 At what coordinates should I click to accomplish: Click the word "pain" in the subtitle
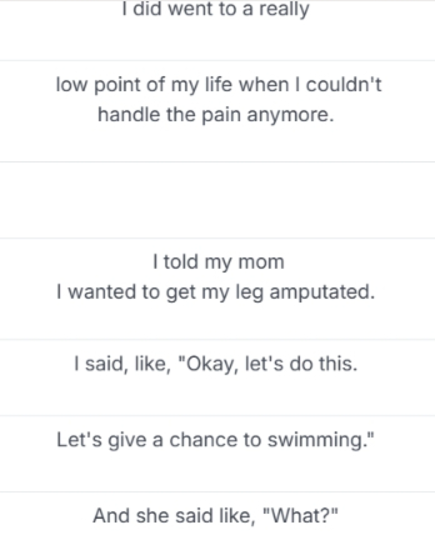[221, 115]
